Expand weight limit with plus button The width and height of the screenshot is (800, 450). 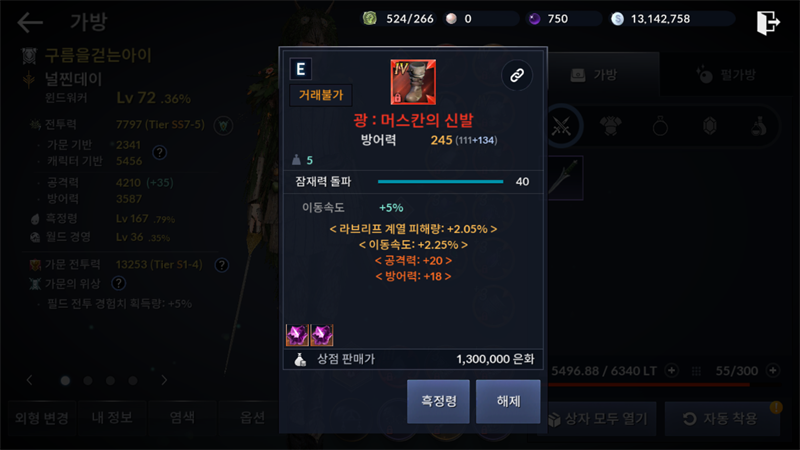(x=672, y=370)
